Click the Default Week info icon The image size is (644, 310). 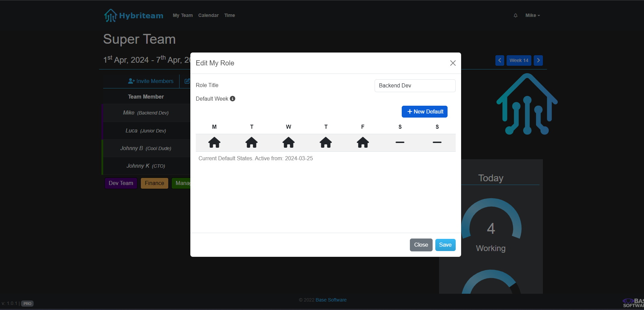tap(232, 99)
